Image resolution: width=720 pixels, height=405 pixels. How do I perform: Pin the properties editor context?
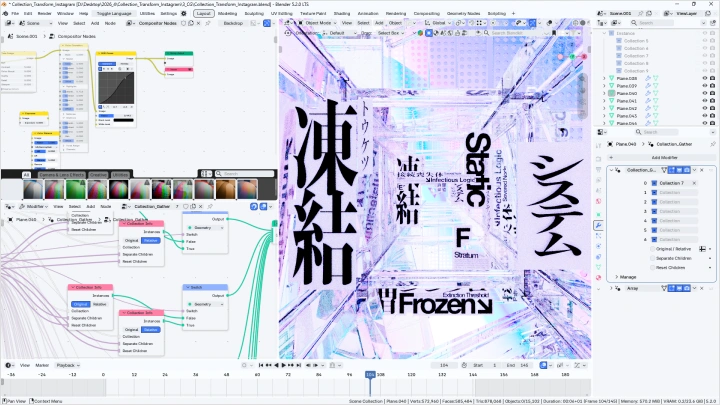[713, 144]
